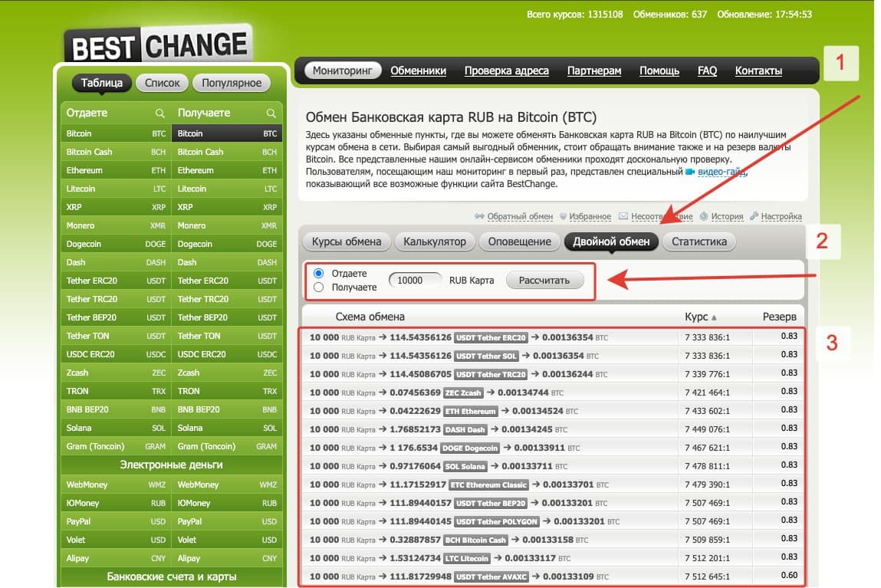Open the Оповещение tab
The width and height of the screenshot is (881, 588).
(520, 242)
